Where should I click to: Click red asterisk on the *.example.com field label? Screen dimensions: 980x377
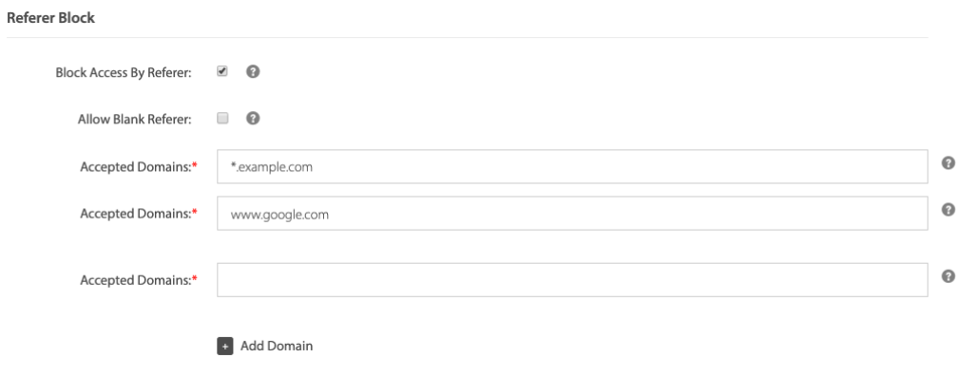pos(194,165)
